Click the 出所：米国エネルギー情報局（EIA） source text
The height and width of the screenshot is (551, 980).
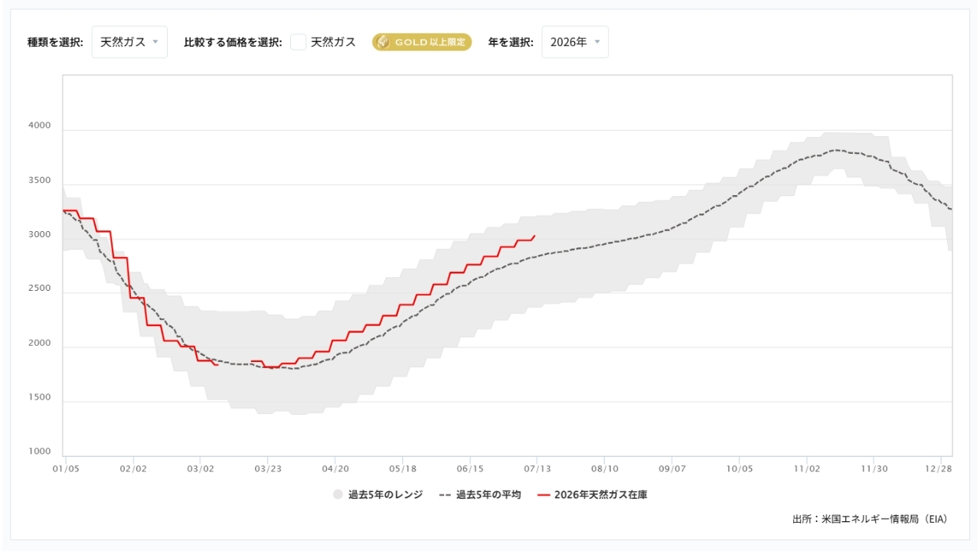point(871,519)
